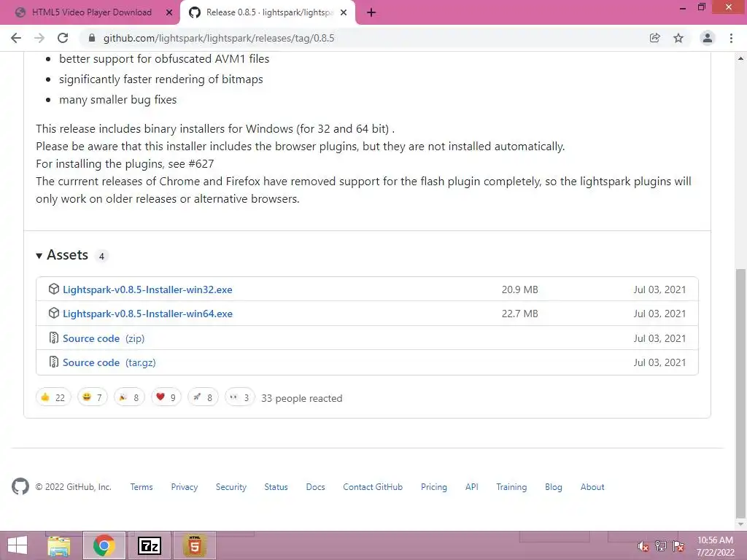Click the Action Center flag tray icon
Screen dimensions: 747x560
[x=678, y=546]
